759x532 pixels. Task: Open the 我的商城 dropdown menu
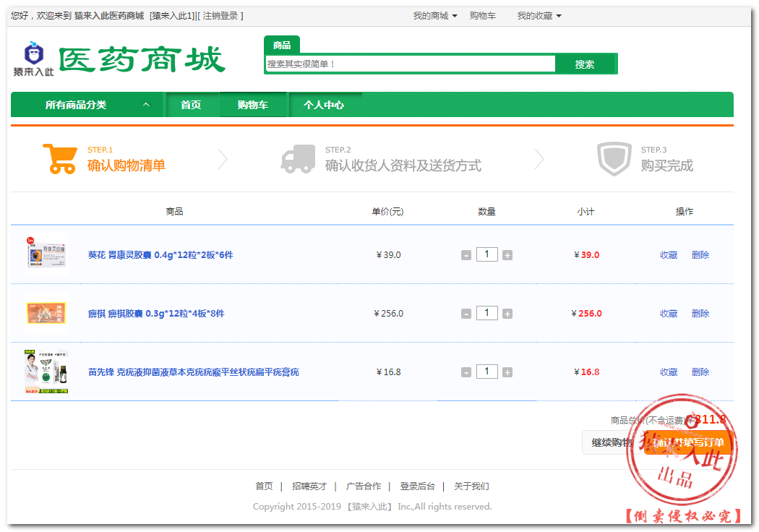(x=434, y=16)
